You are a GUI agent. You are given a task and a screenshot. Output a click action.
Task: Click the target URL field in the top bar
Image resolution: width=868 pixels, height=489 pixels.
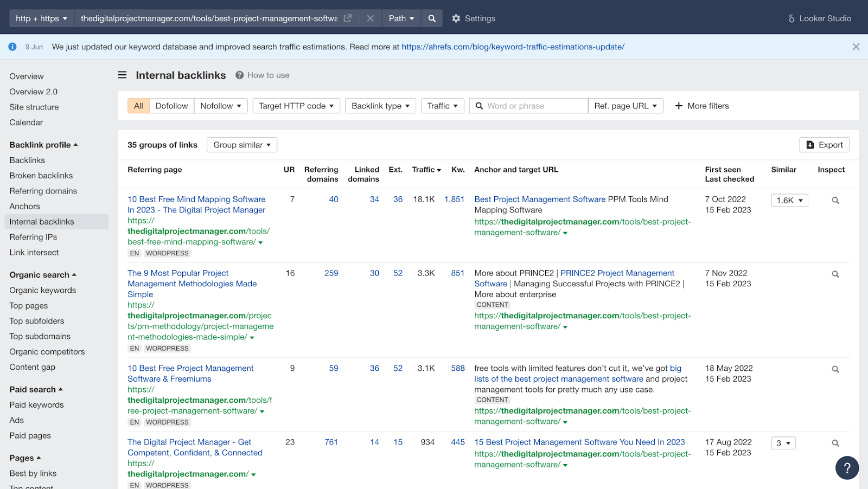click(209, 18)
